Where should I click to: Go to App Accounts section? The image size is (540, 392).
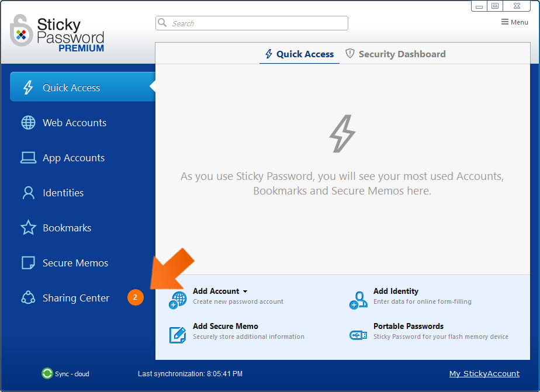pos(74,158)
